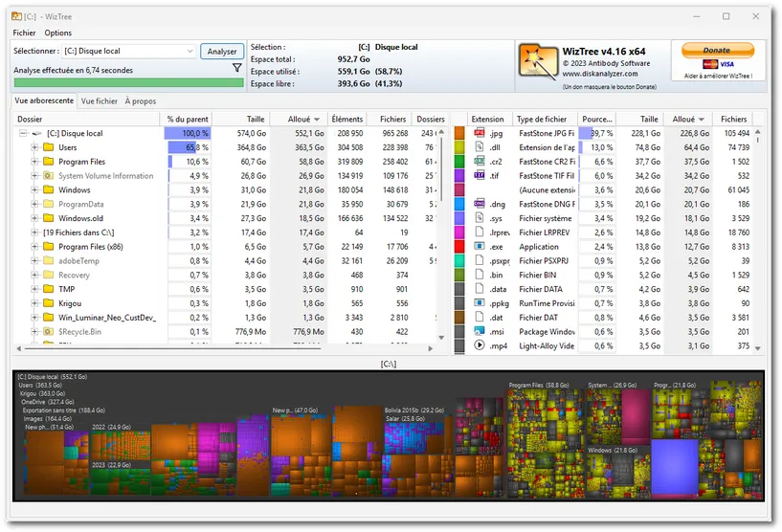The width and height of the screenshot is (782, 532).
Task: Click the credit card logos under Donate
Action: click(x=718, y=64)
